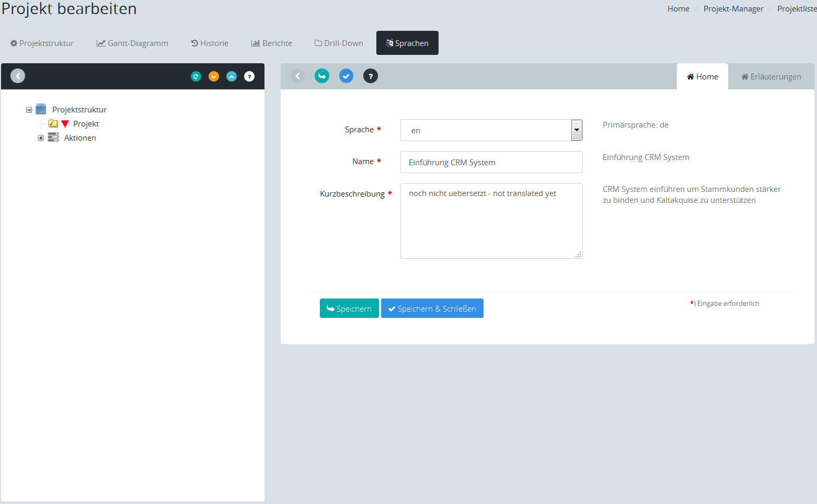Click the grey back arrow in form toolbar
817x504 pixels.
(x=297, y=76)
